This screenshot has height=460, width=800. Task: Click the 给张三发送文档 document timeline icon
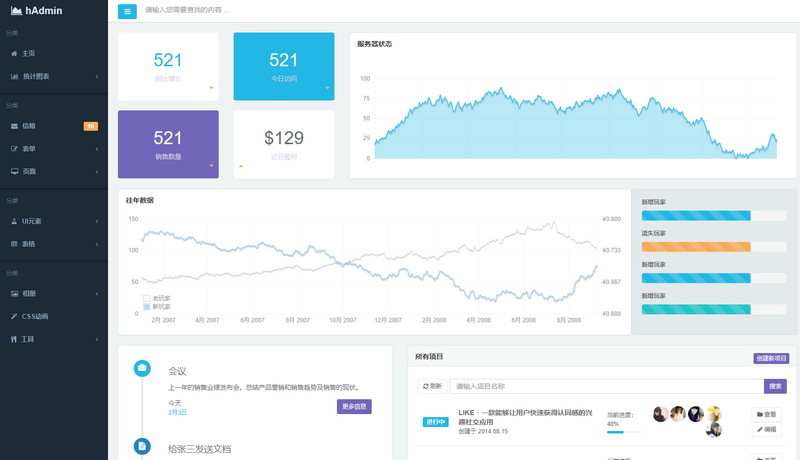tap(142, 445)
